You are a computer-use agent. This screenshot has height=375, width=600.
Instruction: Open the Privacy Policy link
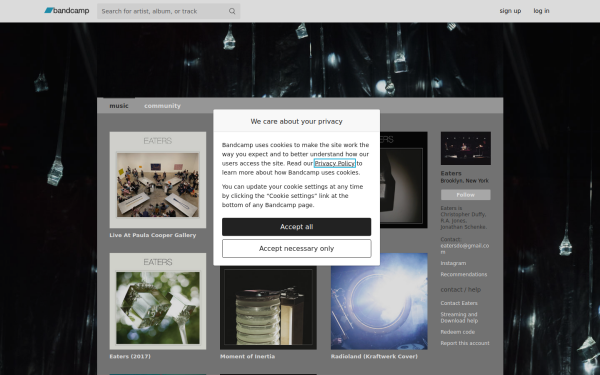point(334,163)
